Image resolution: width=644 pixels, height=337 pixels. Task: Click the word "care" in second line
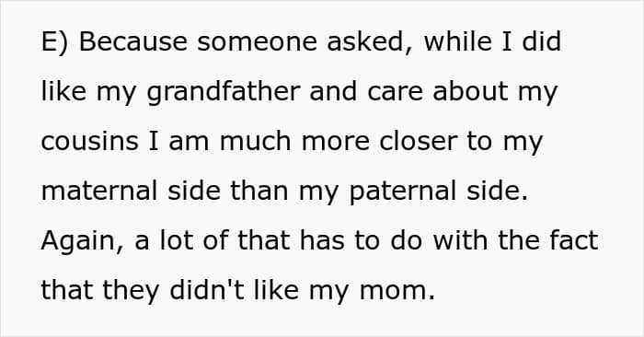pos(395,93)
